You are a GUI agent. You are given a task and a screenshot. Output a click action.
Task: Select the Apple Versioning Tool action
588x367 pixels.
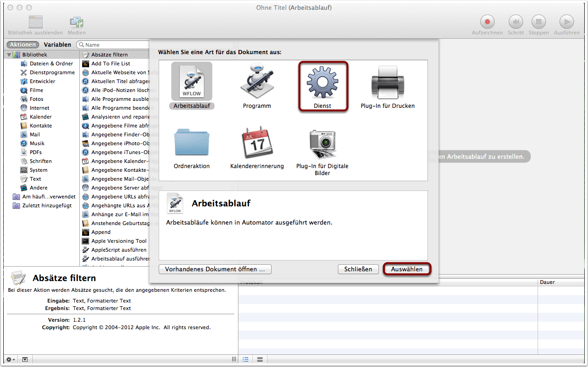click(115, 241)
